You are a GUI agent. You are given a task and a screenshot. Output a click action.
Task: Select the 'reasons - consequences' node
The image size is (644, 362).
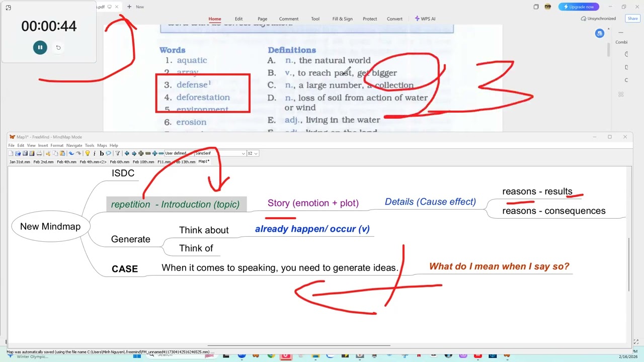554,211
